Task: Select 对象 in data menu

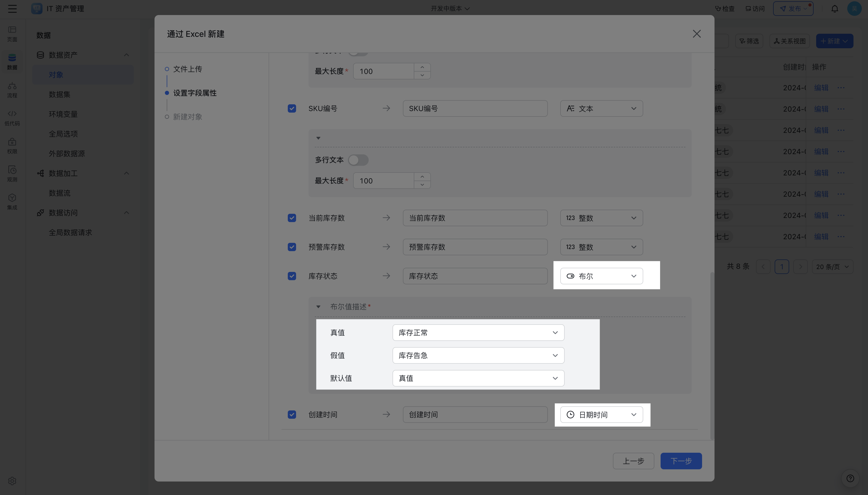Action: (x=83, y=74)
